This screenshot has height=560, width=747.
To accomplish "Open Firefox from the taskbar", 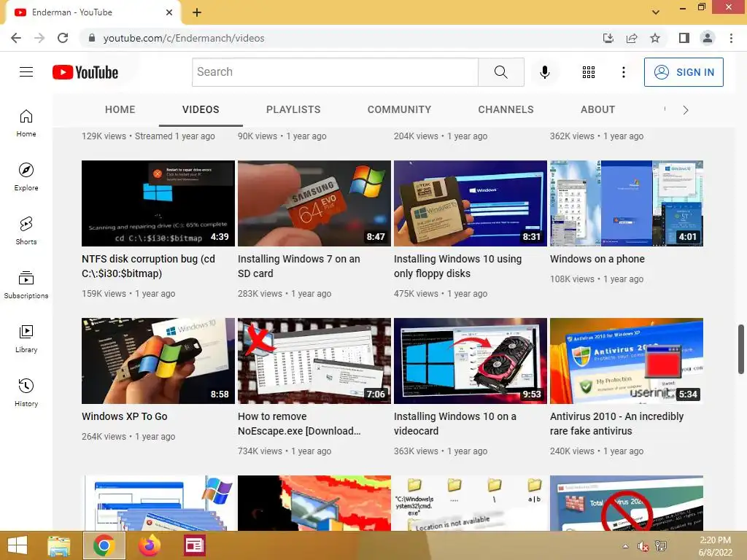I will pyautogui.click(x=150, y=545).
